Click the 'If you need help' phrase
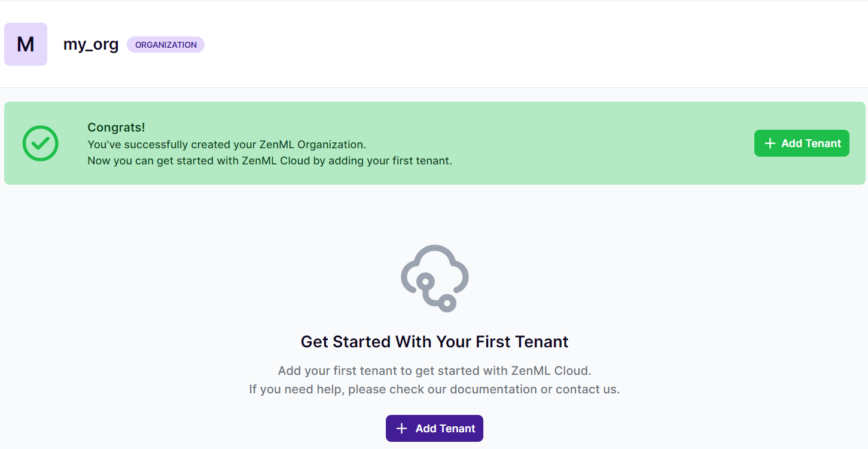Viewport: 868px width, 449px height. tap(296, 389)
